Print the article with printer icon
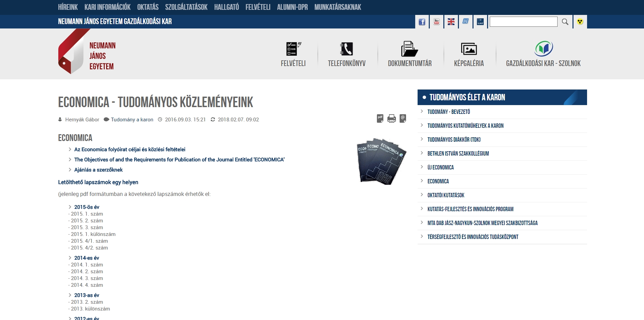The image size is (644, 320). 391,119
